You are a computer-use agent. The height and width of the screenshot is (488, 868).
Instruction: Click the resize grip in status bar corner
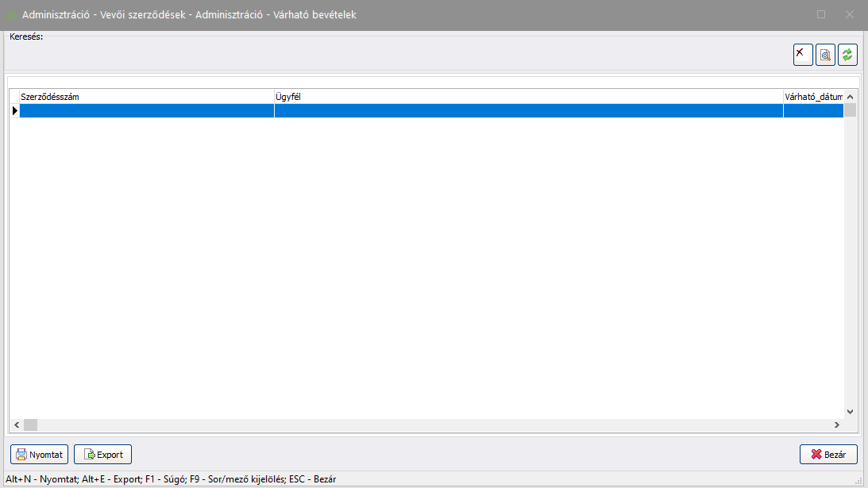[859, 481]
